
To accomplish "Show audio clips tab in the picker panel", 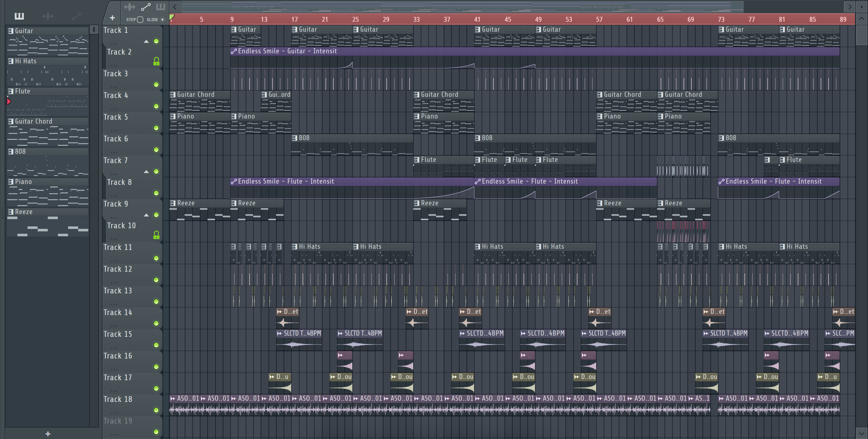I will [x=48, y=16].
